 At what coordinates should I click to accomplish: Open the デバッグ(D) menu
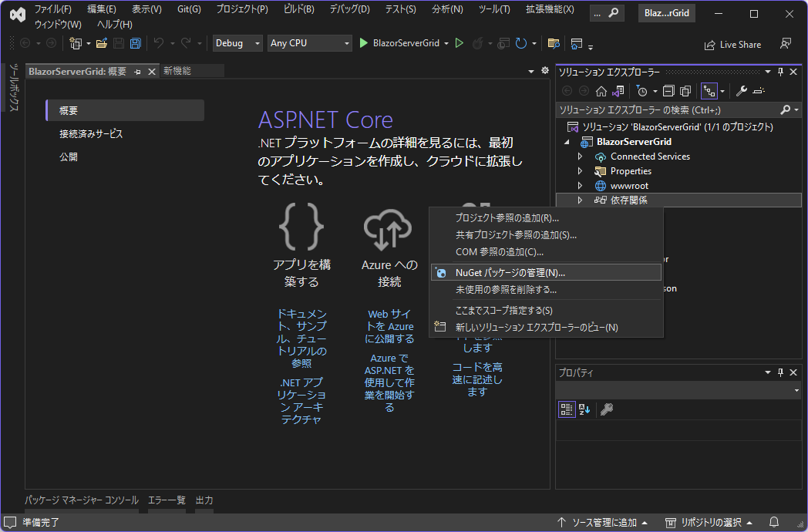click(x=350, y=9)
